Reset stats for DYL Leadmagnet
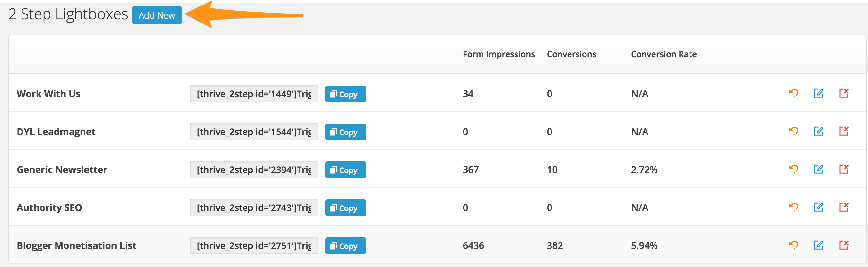 [x=794, y=131]
